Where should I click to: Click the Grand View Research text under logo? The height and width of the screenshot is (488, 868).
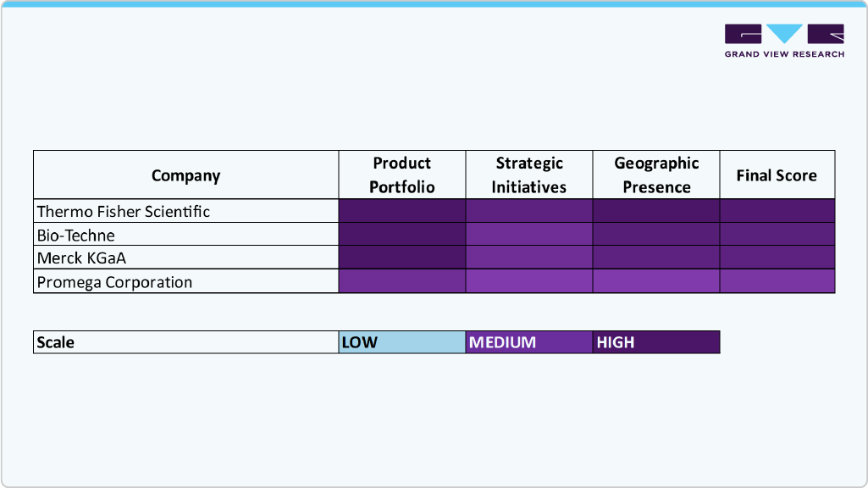click(x=784, y=54)
